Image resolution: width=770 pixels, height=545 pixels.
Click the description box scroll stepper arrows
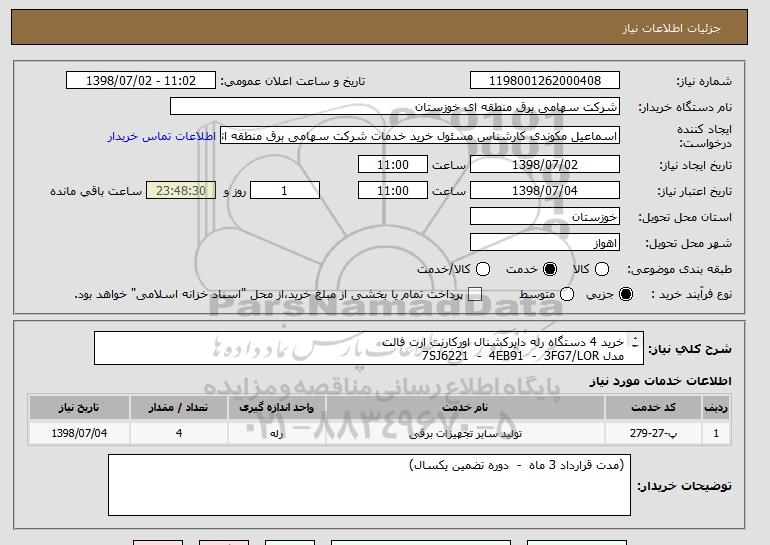pyautogui.click(x=635, y=342)
